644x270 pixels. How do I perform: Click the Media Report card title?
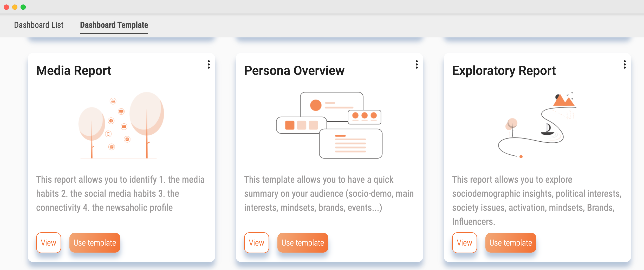pyautogui.click(x=74, y=70)
